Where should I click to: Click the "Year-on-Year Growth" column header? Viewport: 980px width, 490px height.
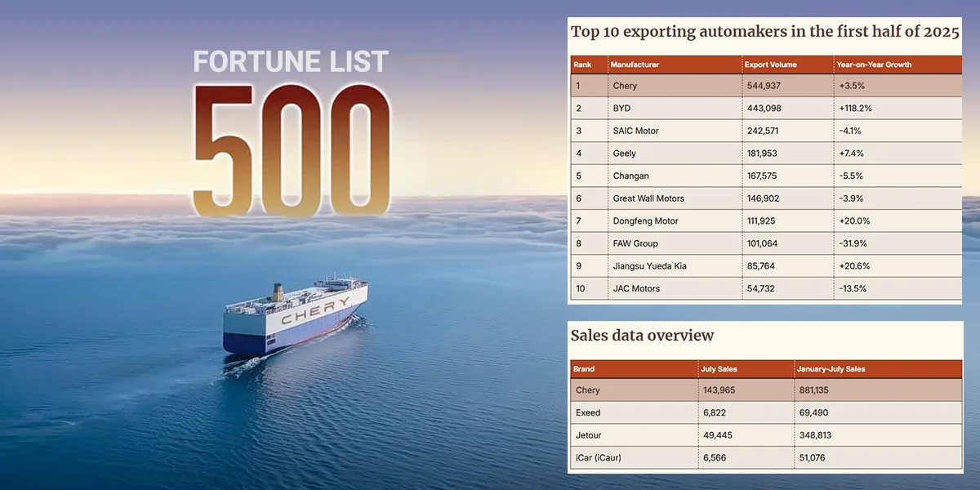click(x=875, y=65)
